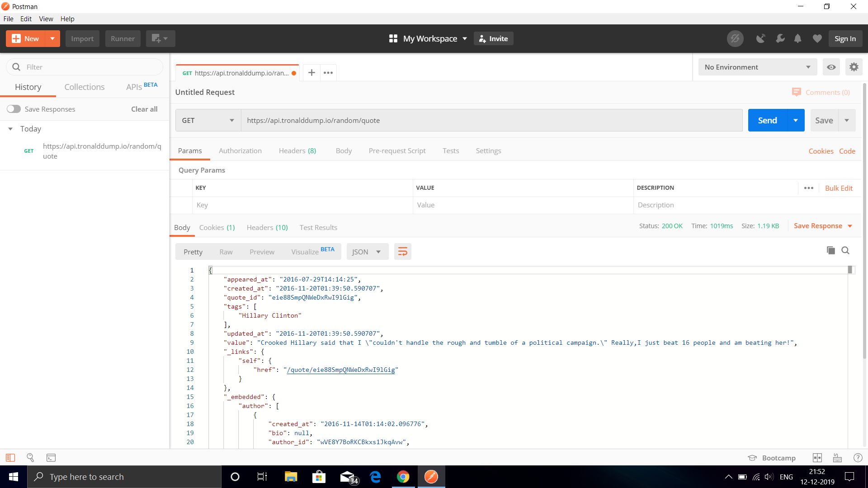This screenshot has height=488, width=868.
Task: Open the GET method dropdown
Action: (208, 120)
